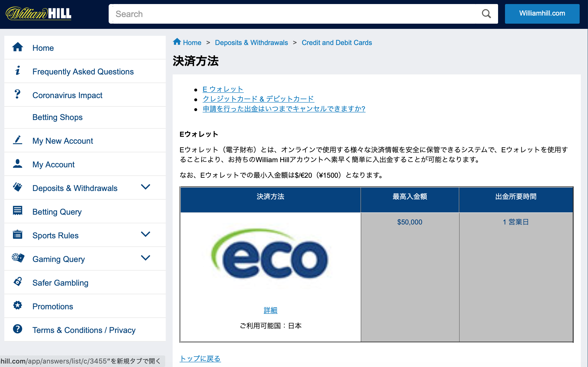
Task: Open Safer Gambling menu item
Action: click(x=85, y=282)
